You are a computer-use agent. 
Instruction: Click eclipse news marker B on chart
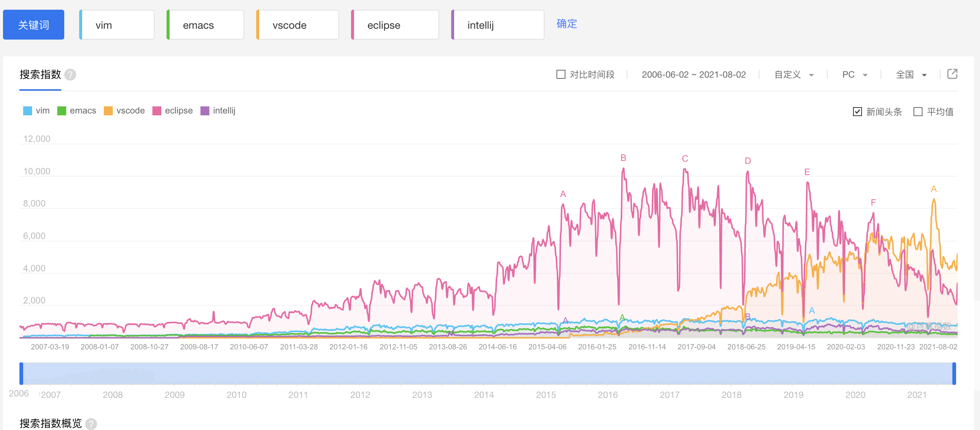click(623, 158)
